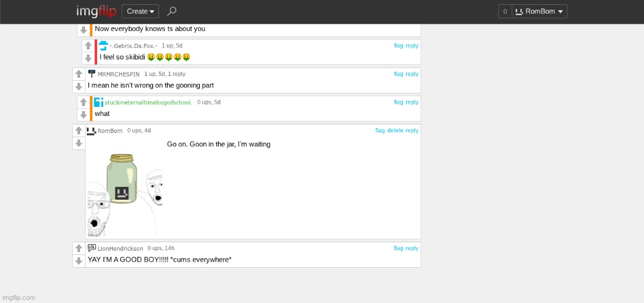Flag the LionHendrickson comment
Image resolution: width=644 pixels, height=303 pixels.
click(398, 248)
